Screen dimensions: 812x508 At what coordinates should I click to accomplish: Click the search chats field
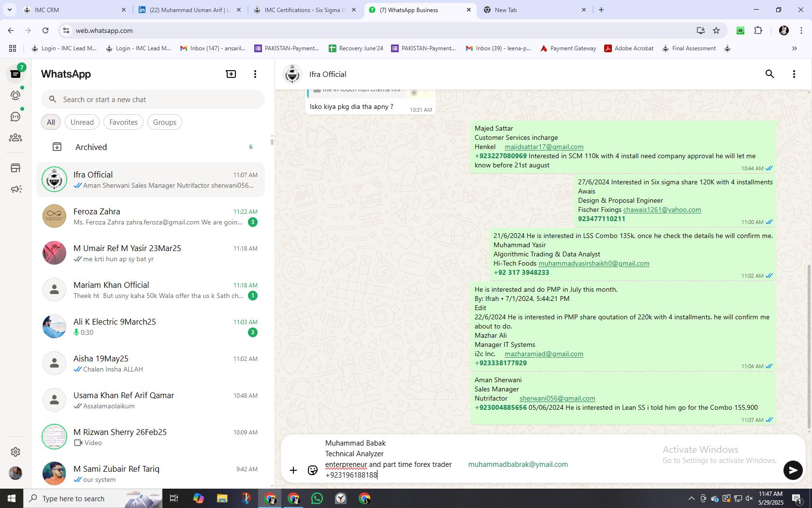[x=153, y=100]
